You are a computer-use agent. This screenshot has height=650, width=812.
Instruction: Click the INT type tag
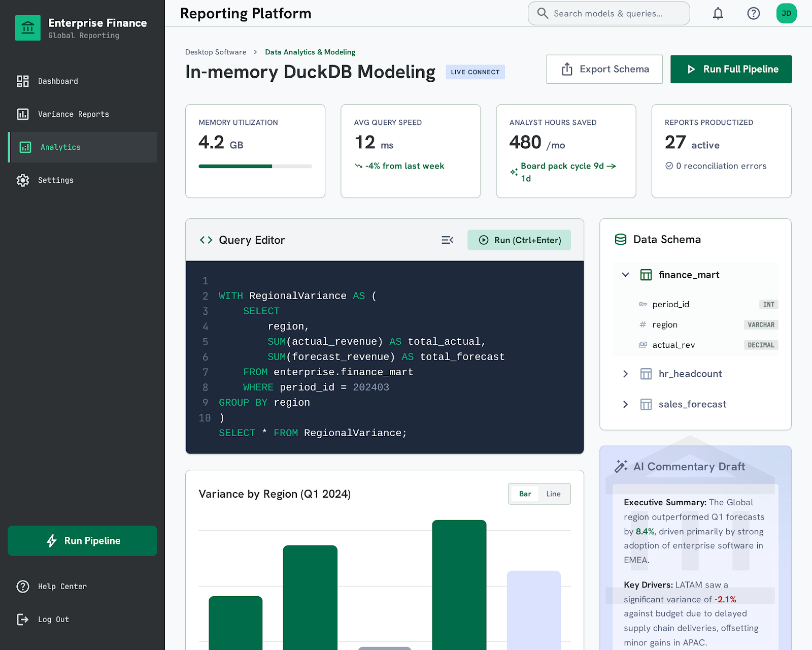tap(769, 304)
